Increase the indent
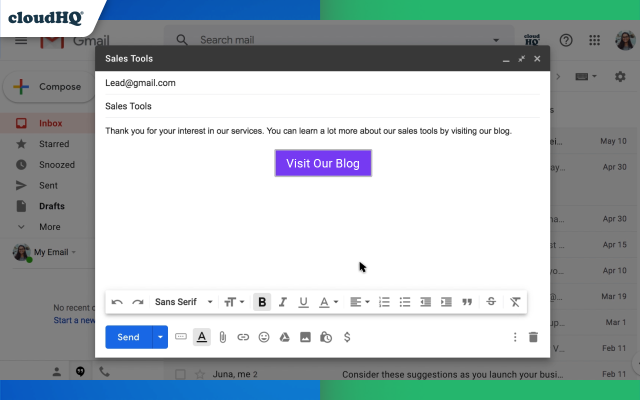This screenshot has width=640, height=400. pyautogui.click(x=446, y=302)
